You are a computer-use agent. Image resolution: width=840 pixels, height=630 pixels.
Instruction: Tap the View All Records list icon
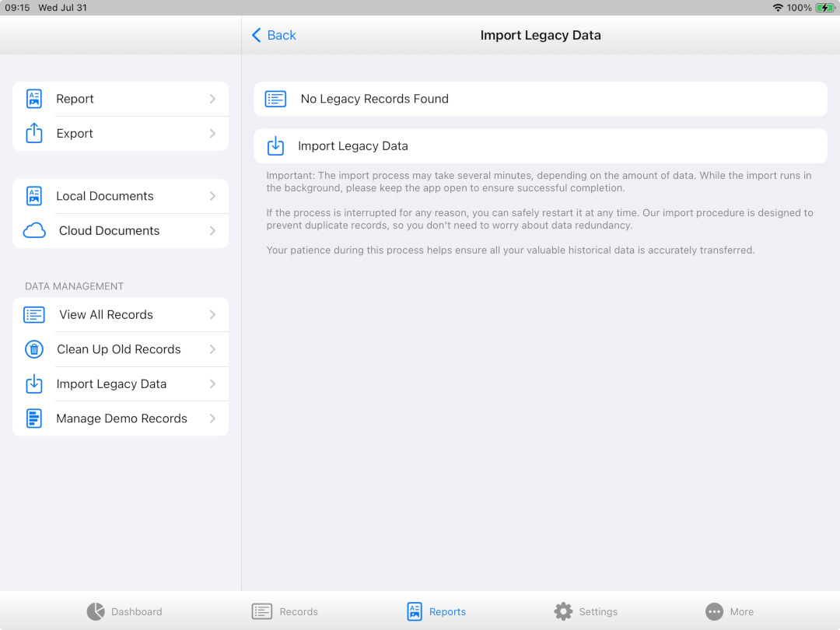(x=34, y=315)
